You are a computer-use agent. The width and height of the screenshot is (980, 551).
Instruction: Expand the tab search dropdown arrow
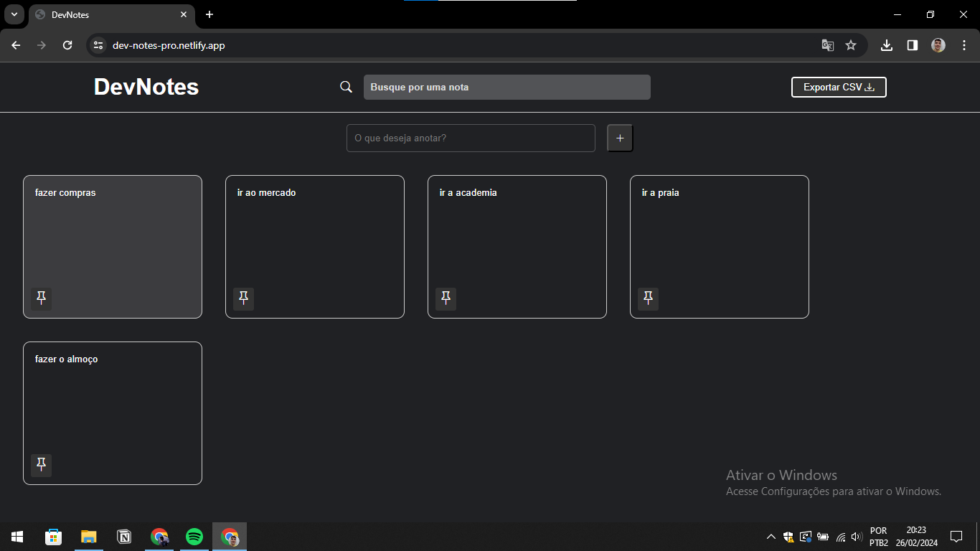click(x=14, y=14)
